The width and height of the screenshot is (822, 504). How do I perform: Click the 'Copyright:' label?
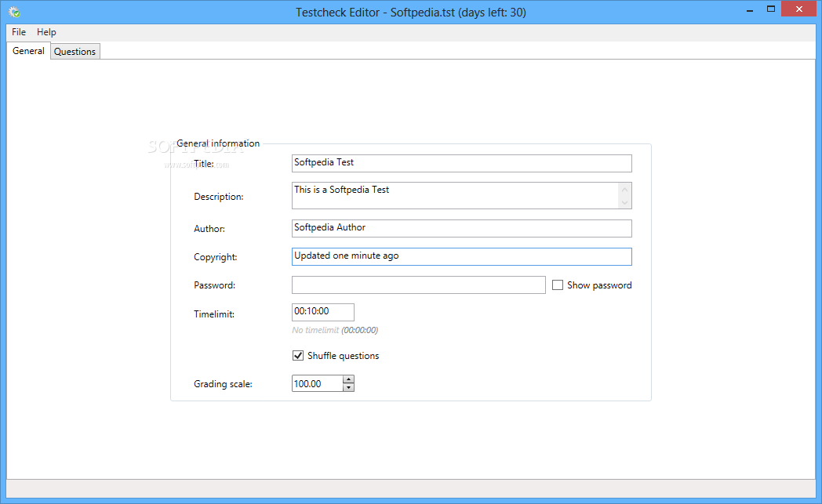[216, 257]
